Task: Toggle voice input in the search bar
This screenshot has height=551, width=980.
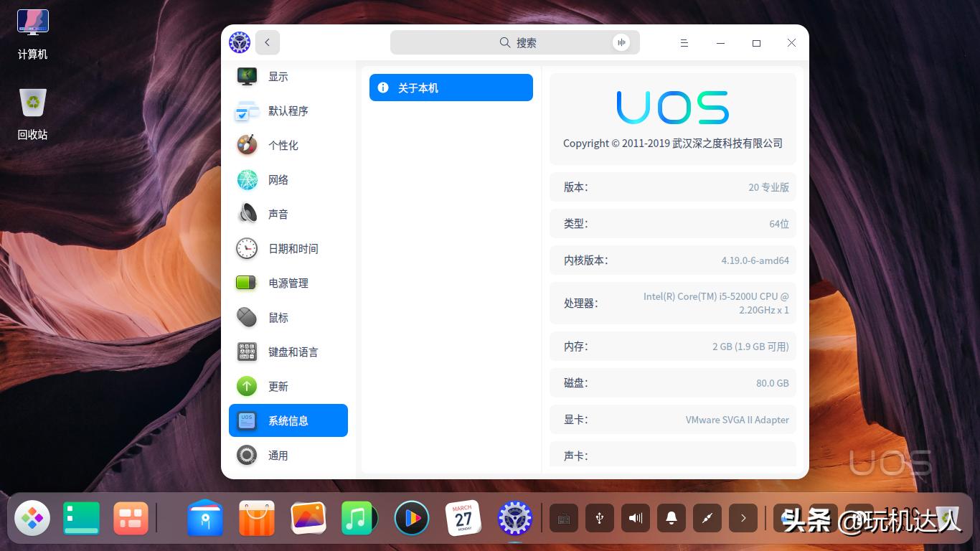Action: point(621,42)
